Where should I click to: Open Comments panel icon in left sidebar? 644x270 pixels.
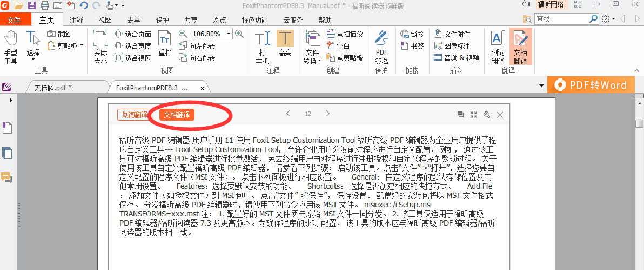click(x=7, y=177)
